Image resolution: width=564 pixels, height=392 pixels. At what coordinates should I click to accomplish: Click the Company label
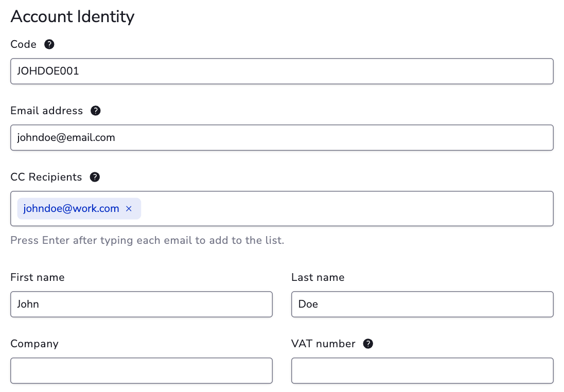click(x=34, y=344)
